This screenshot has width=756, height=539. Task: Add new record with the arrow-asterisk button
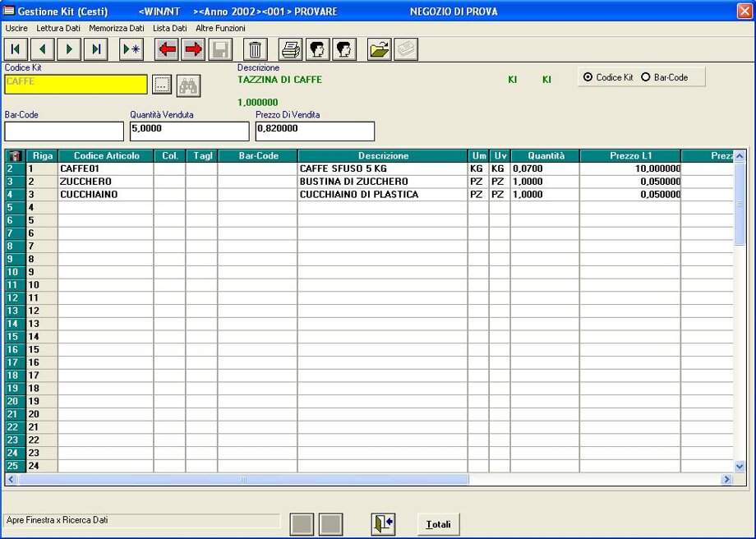(x=131, y=49)
